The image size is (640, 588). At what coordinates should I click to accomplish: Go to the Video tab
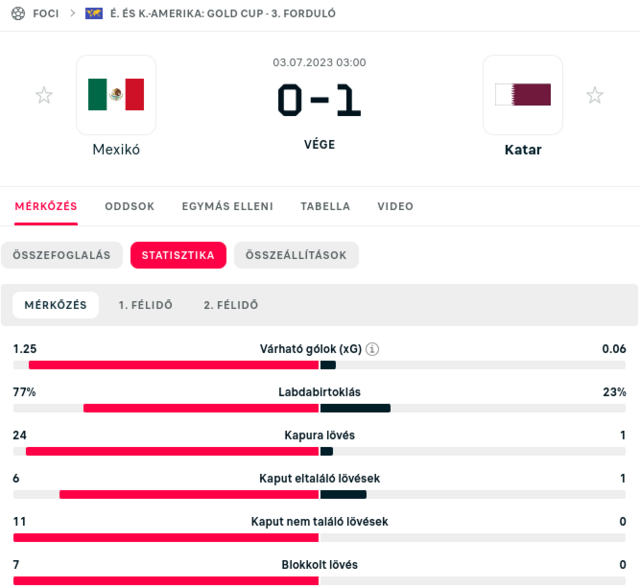(x=395, y=206)
